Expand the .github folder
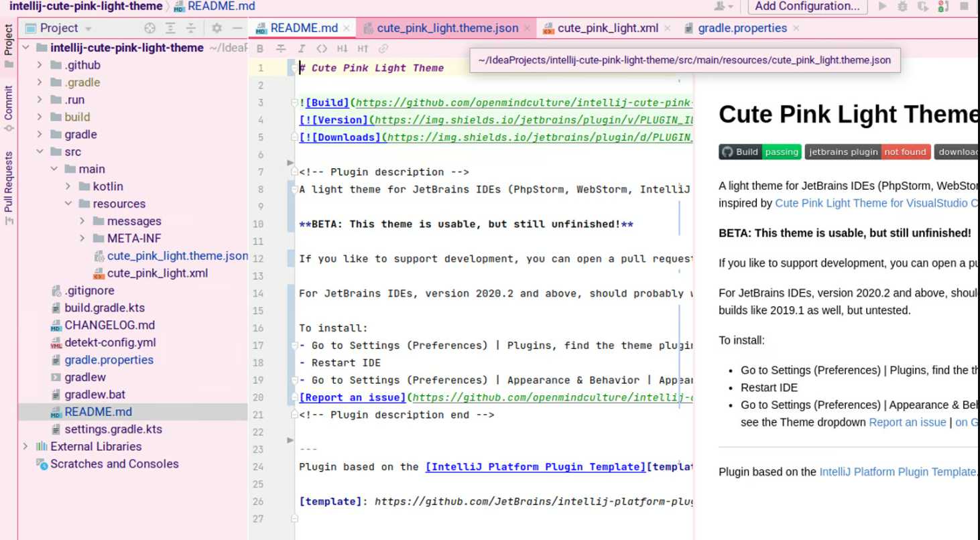The image size is (980, 540). [40, 65]
